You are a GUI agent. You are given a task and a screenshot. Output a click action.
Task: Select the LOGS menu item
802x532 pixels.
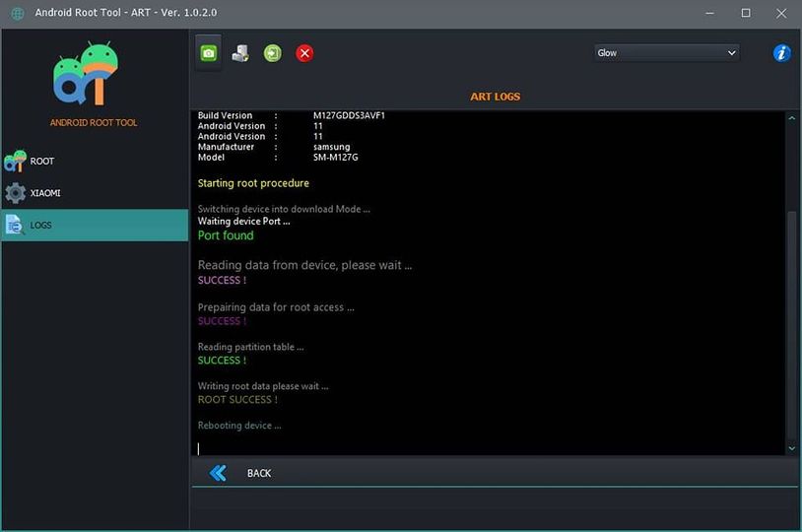pyautogui.click(x=95, y=225)
